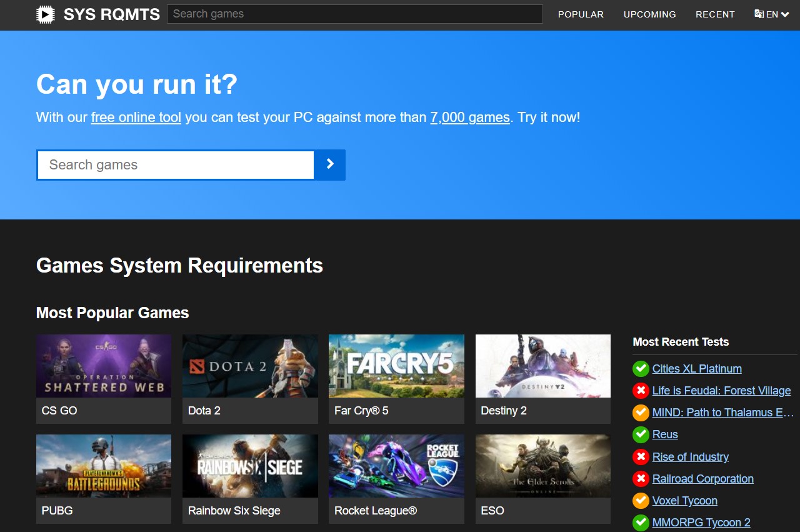The height and width of the screenshot is (532, 800).
Task: Open the Railroad Corporation test result
Action: click(x=702, y=479)
